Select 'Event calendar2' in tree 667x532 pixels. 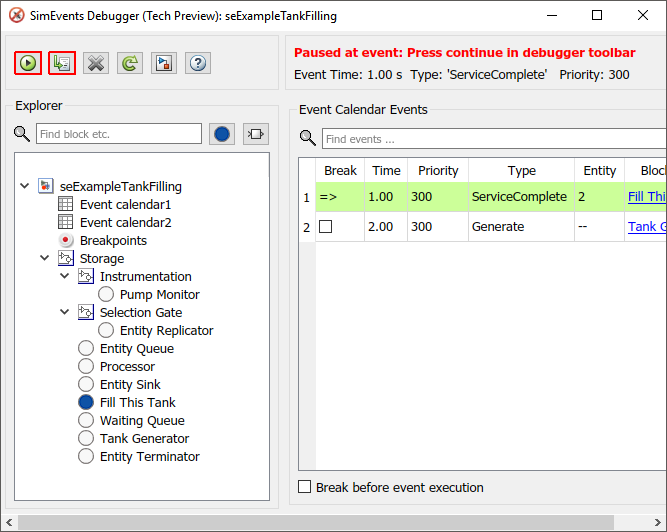point(125,222)
